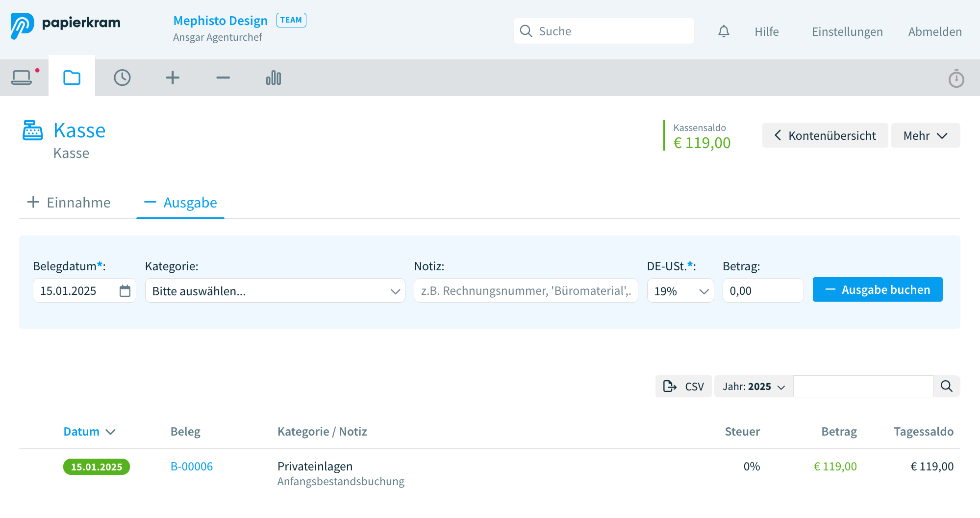Select the Ausgabe tab
Image resolution: width=980 pixels, height=518 pixels.
point(180,202)
